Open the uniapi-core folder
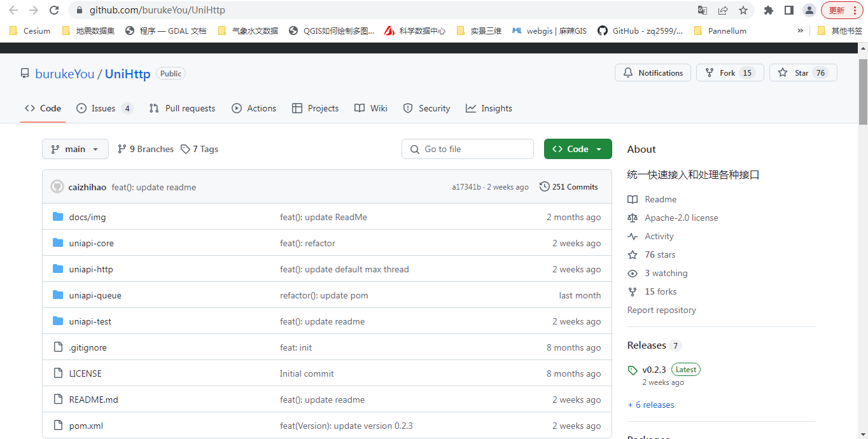This screenshot has width=868, height=439. (91, 243)
